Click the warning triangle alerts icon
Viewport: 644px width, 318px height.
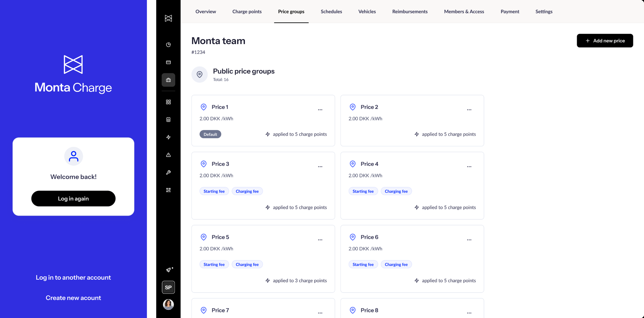pos(168,155)
